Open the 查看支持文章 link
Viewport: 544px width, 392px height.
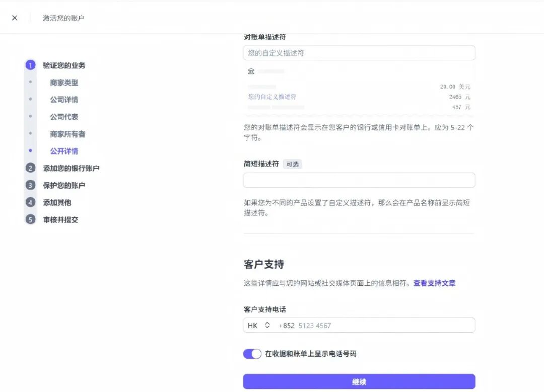(x=434, y=283)
